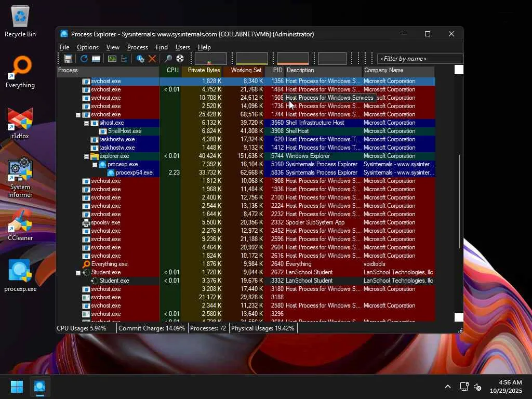Select the taskhostw.exe row with PID 620
Viewport: 532px width, 399px height.
(246, 139)
